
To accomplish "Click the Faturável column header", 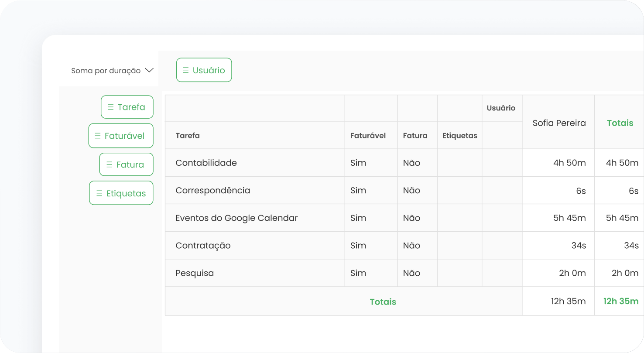I will (x=368, y=136).
